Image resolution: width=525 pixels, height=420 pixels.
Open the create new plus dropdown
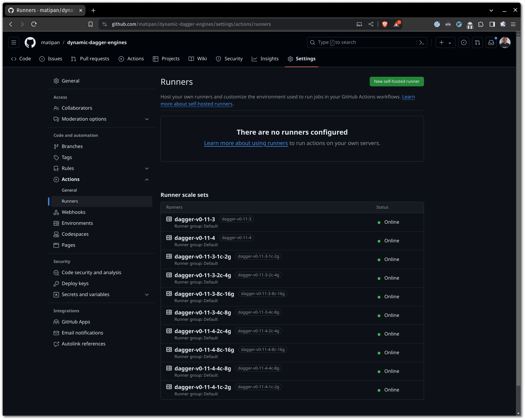[x=445, y=42]
